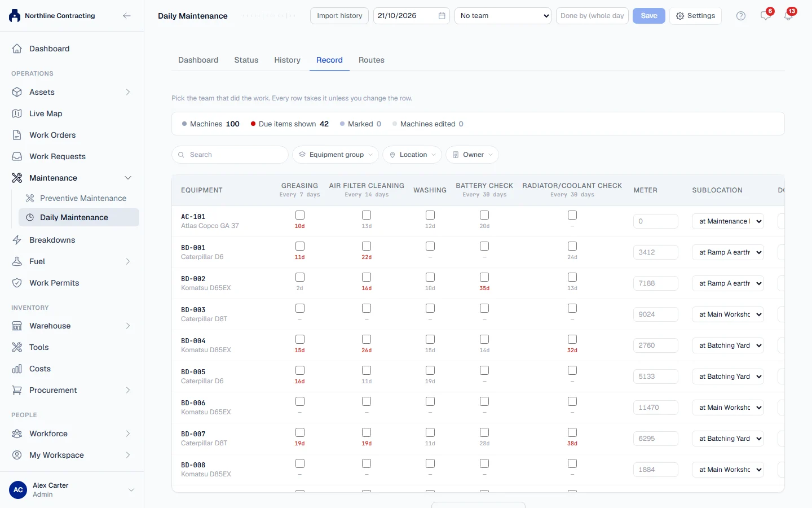
Task: Switch to the History tab
Action: pyautogui.click(x=288, y=60)
